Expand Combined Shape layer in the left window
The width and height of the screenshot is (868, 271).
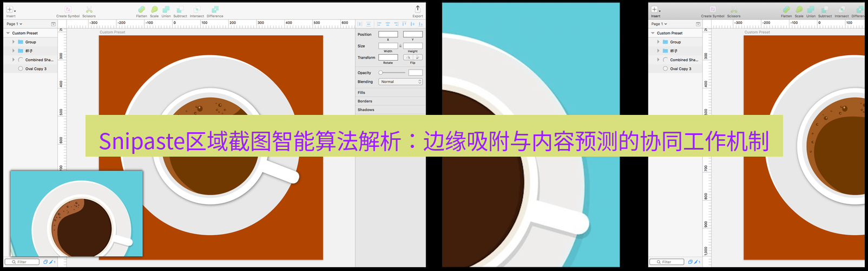(x=14, y=60)
